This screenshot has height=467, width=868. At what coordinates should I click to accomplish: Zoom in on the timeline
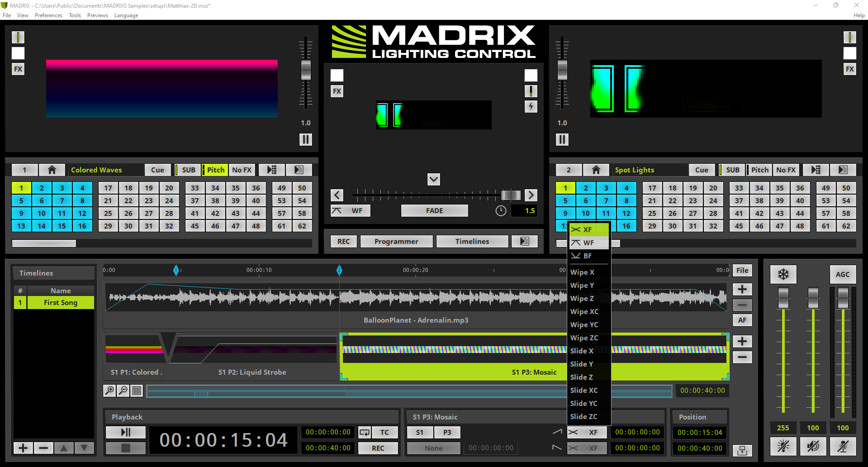109,391
